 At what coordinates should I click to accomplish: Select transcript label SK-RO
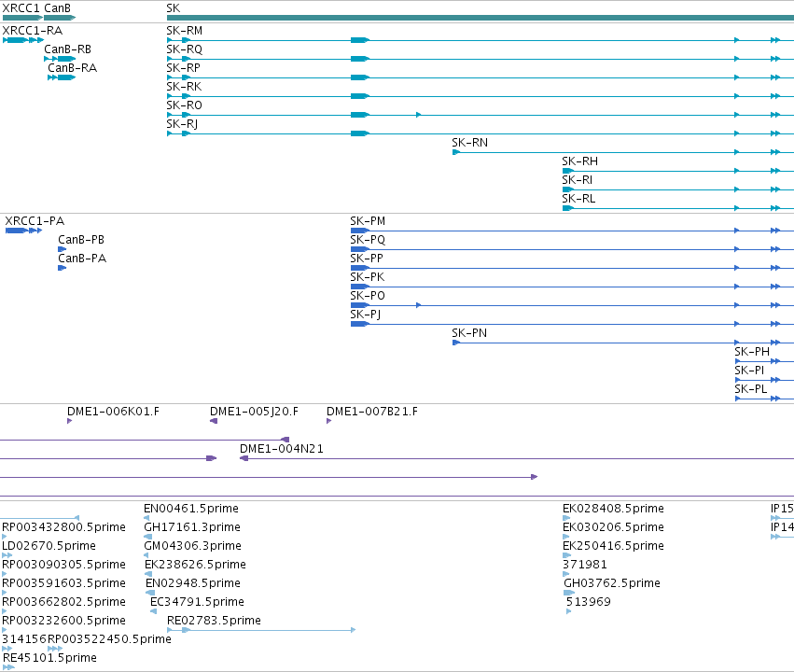point(185,105)
